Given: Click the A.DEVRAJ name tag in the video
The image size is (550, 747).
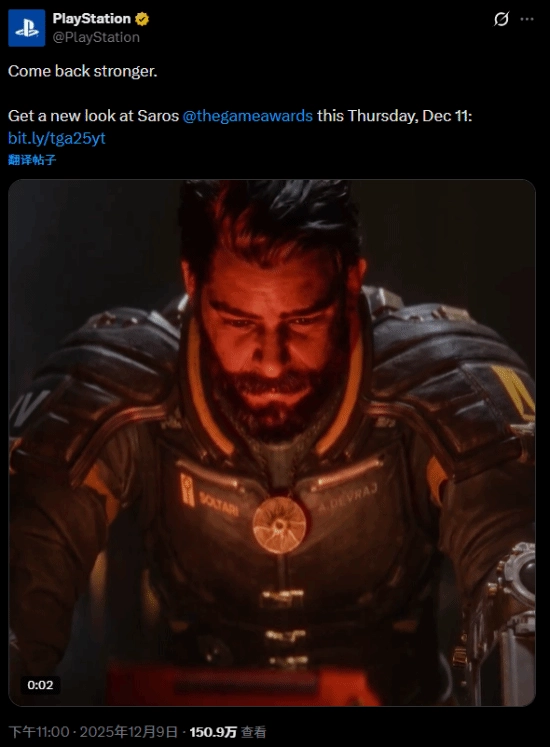Looking at the screenshot, I should (x=347, y=497).
